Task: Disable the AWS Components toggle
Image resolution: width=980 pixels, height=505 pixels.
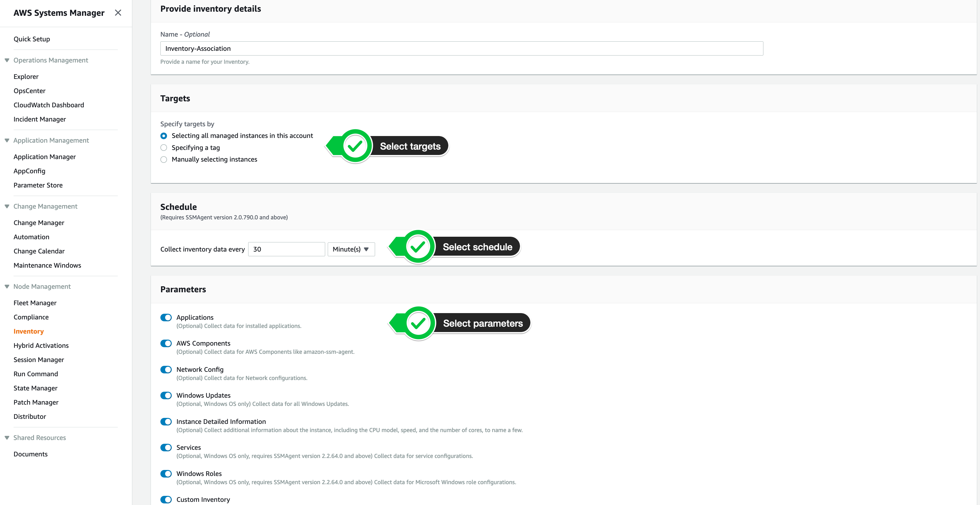Action: (x=166, y=343)
